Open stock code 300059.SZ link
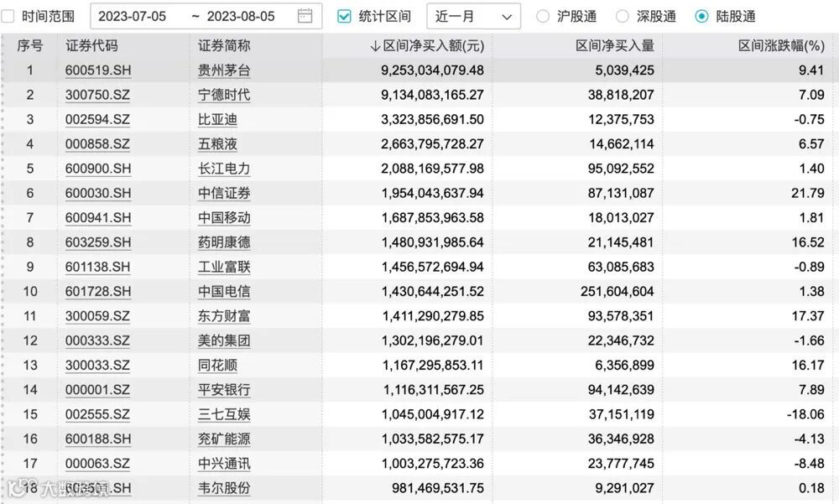839x504 pixels. tap(97, 317)
